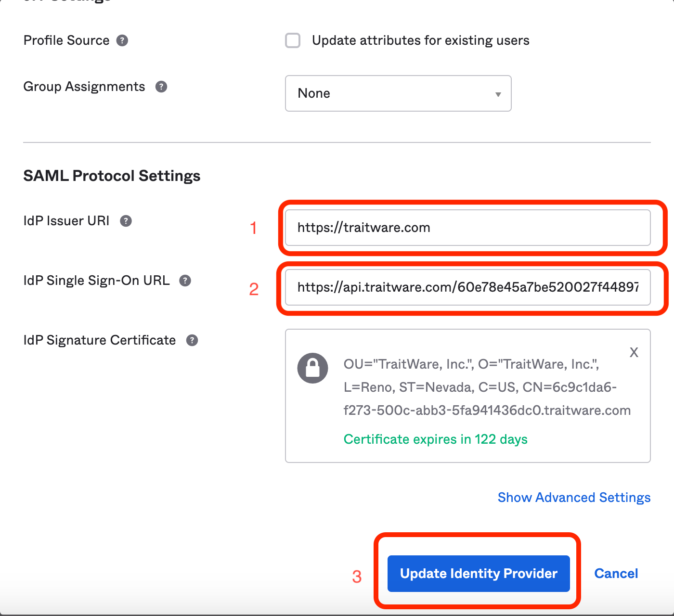Click the Profile Source label
This screenshot has width=674, height=616.
[x=66, y=40]
